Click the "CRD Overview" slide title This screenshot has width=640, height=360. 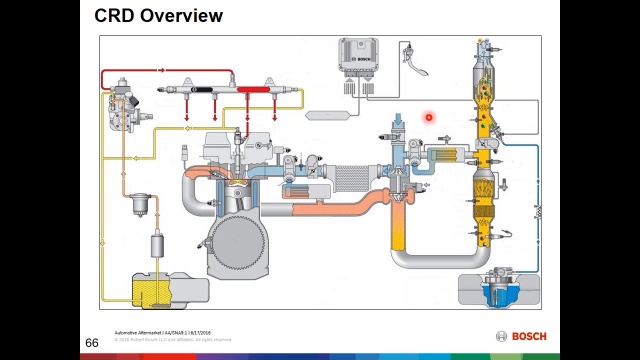(x=158, y=16)
